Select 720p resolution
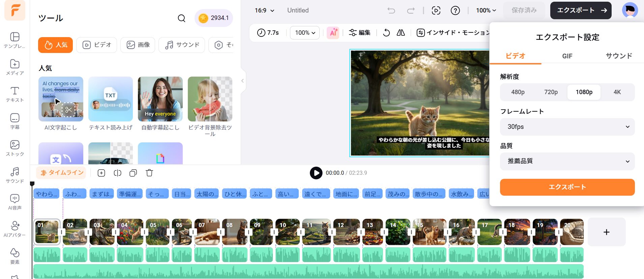Screen dimensions: 644x279 551,92
